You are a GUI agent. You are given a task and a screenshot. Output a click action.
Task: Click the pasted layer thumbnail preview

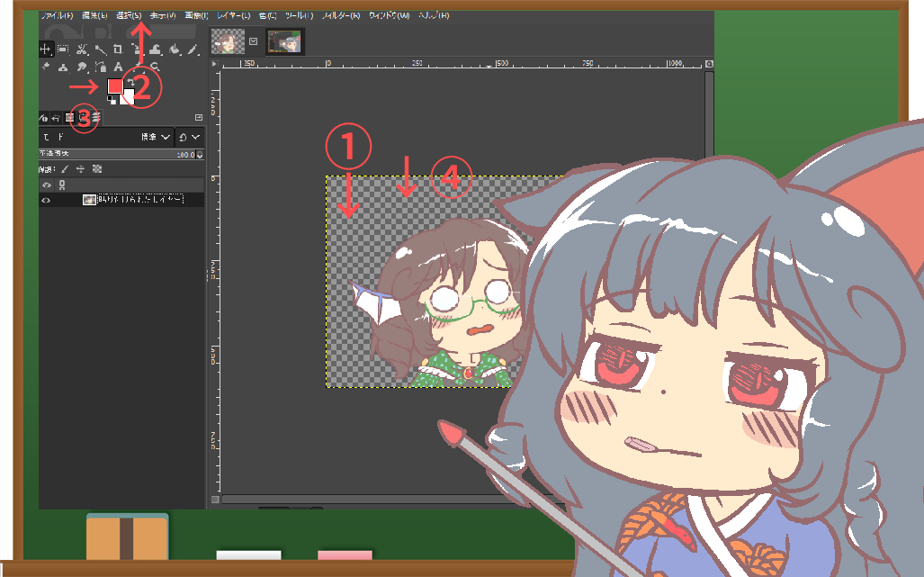89,200
